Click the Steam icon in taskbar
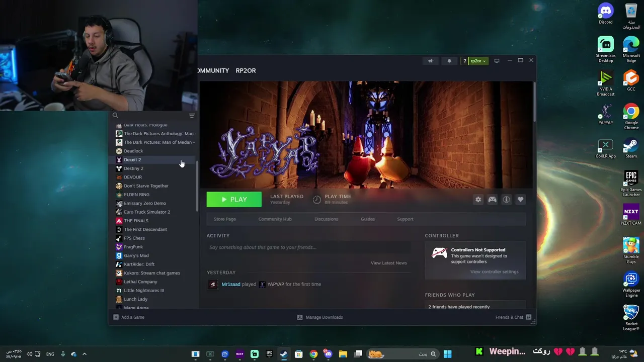 click(x=284, y=354)
